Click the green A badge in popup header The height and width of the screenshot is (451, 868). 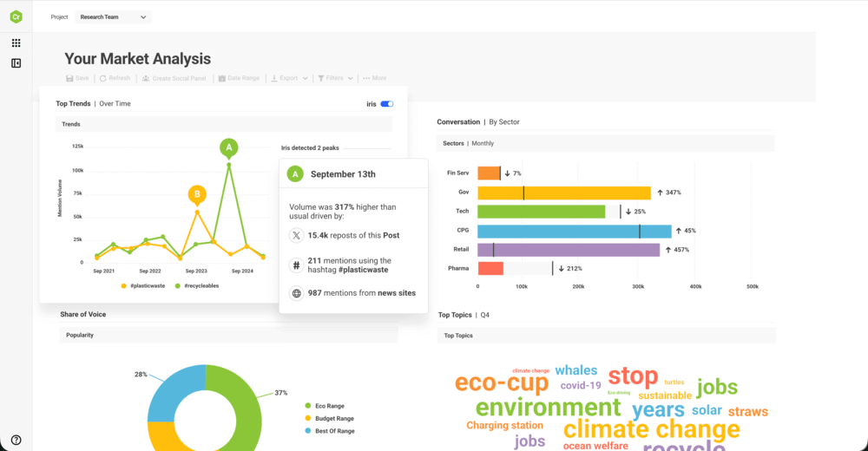[295, 174]
